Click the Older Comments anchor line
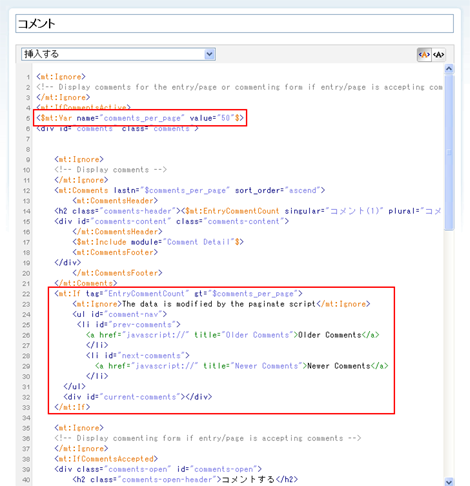This screenshot has width=470, height=486. [233, 335]
